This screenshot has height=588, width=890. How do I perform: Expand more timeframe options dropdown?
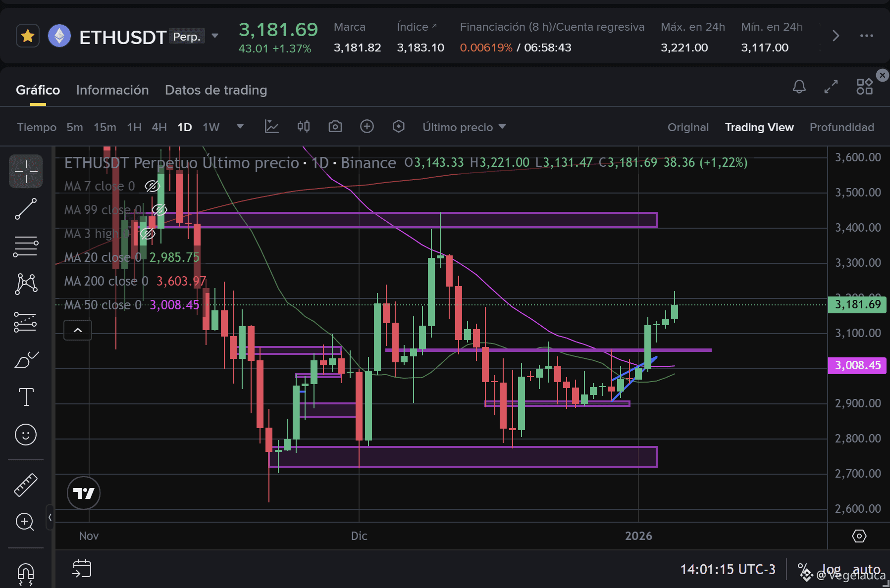240,127
